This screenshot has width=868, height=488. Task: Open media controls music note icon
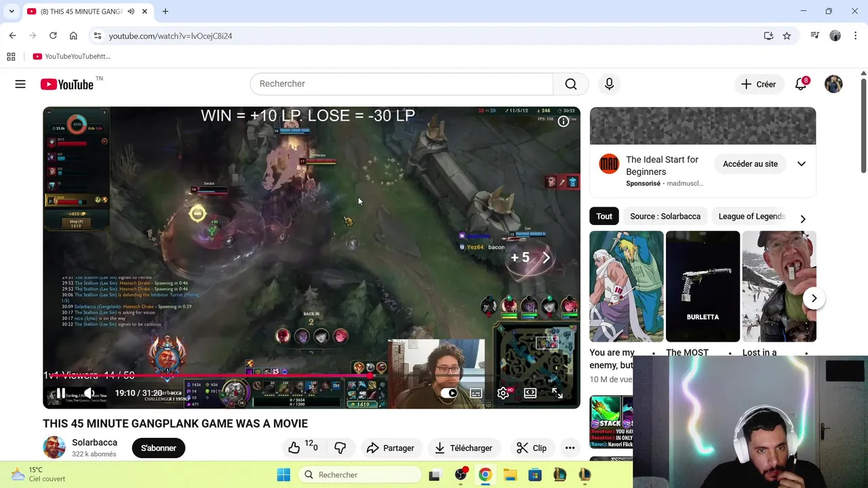(x=815, y=36)
